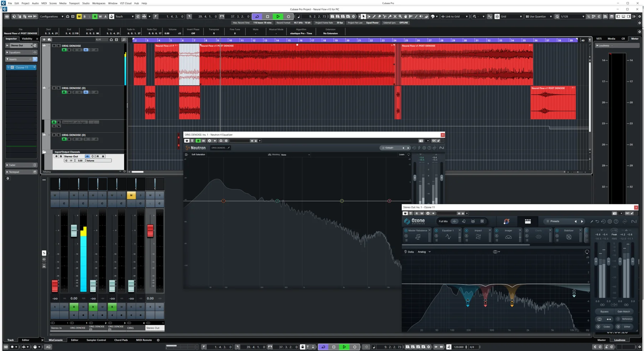Click the Ozone settings gear icon

pos(610,222)
